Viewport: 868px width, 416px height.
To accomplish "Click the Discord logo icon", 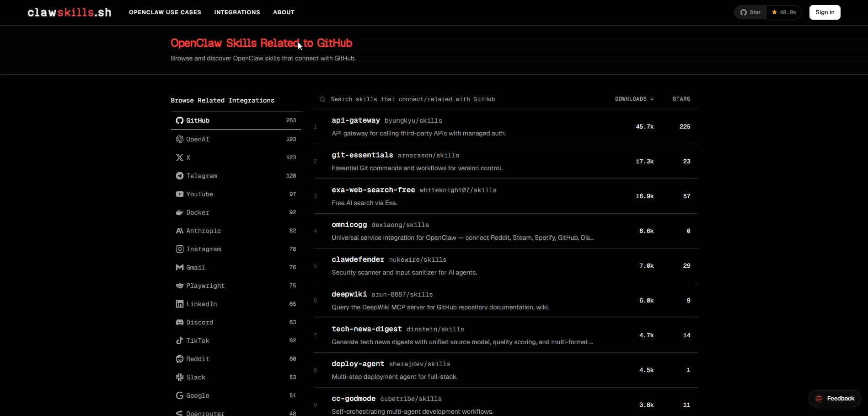I will (180, 322).
